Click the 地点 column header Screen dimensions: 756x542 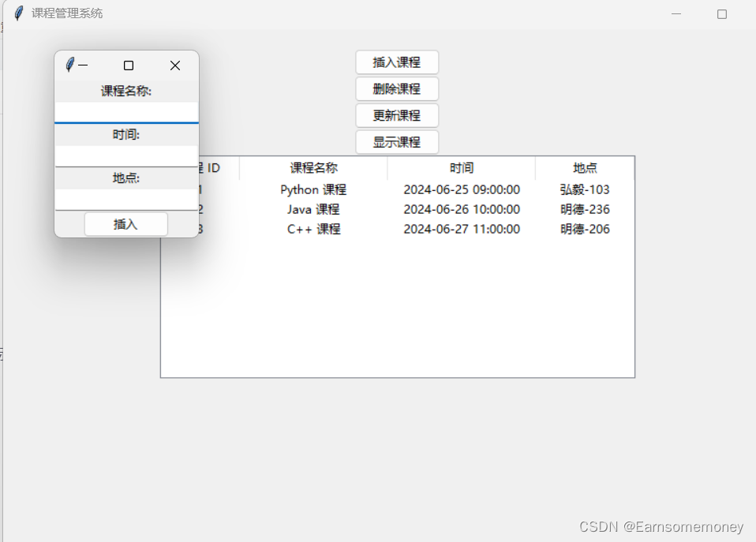coord(585,167)
